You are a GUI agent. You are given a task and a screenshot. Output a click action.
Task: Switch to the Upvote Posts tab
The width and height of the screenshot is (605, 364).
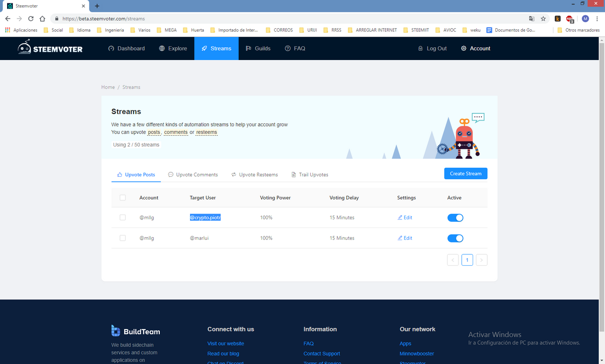click(x=136, y=174)
